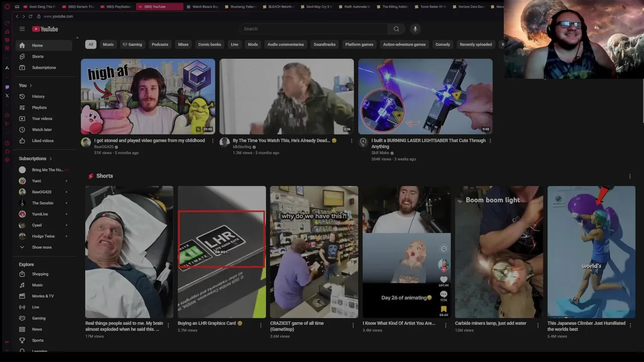The image size is (644, 362).
Task: Select the All filter chip
Action: [x=91, y=44]
